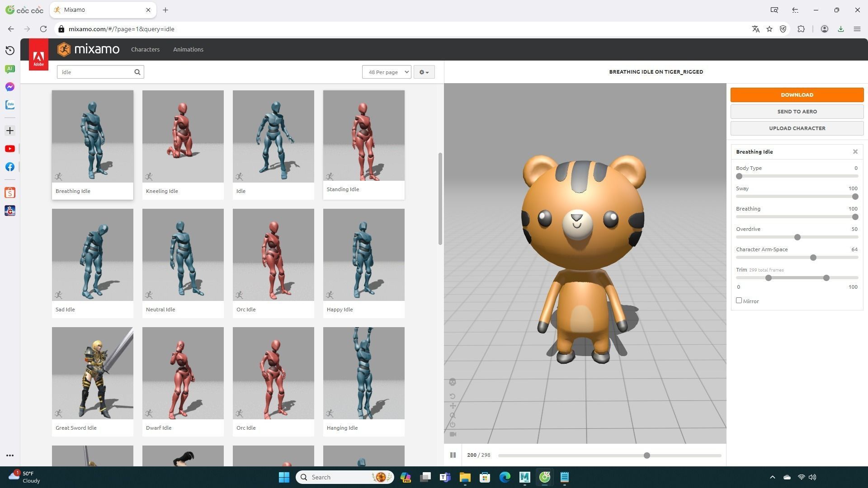This screenshot has width=868, height=488.
Task: Click the mixamo logo
Action: pyautogui.click(x=89, y=49)
